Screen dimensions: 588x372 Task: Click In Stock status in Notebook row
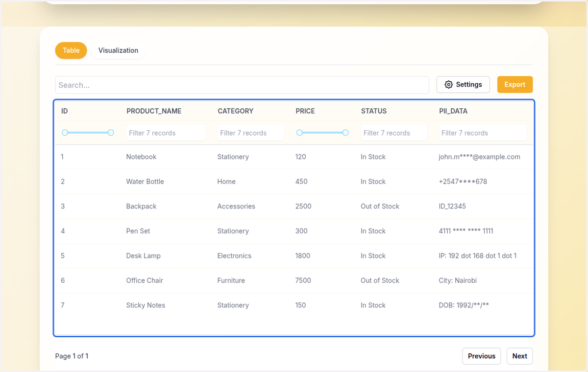pos(373,157)
